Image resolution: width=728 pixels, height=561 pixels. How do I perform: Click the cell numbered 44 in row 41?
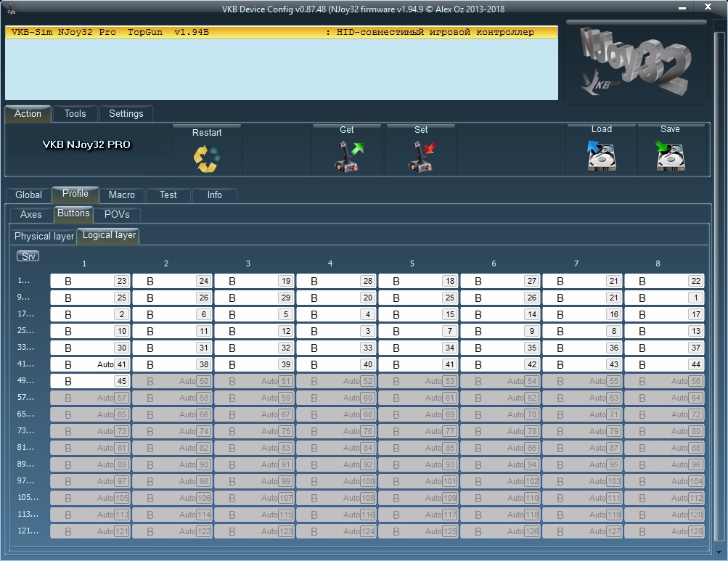coord(664,364)
